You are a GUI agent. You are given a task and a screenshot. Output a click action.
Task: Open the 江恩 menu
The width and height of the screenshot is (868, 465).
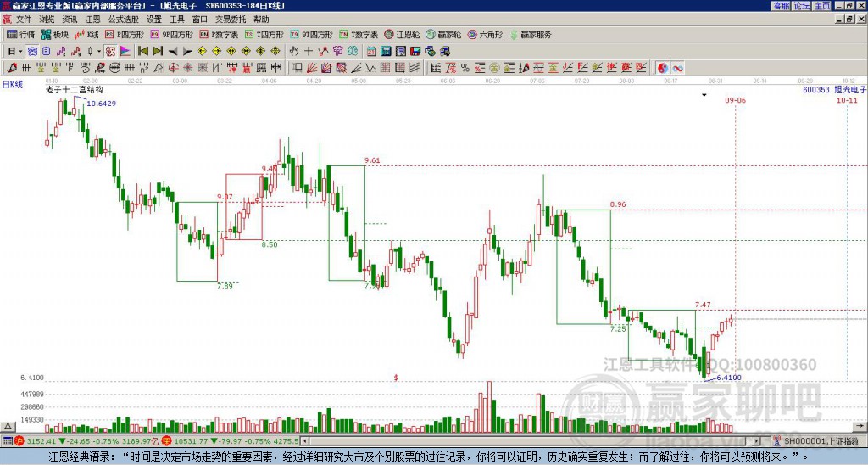coord(92,20)
